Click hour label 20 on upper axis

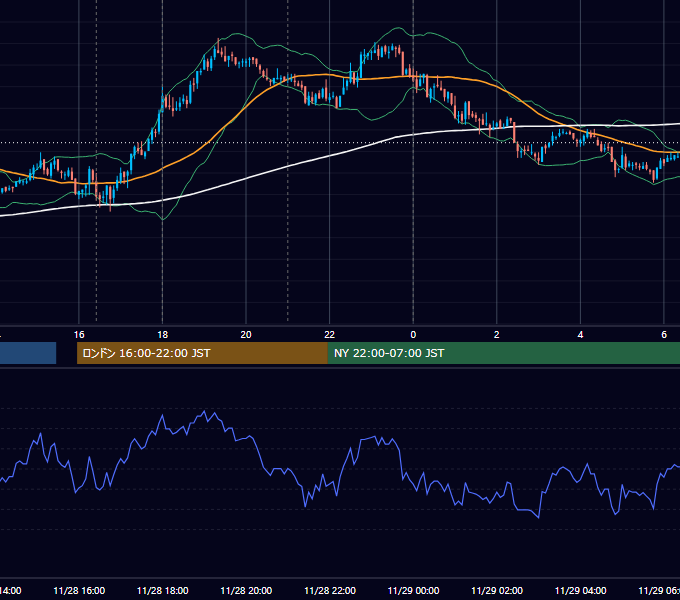(246, 335)
